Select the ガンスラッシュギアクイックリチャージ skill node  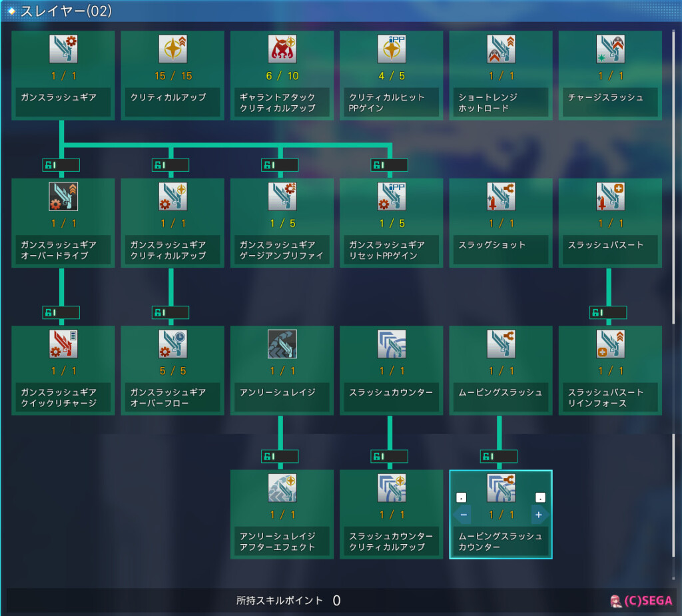(x=63, y=370)
